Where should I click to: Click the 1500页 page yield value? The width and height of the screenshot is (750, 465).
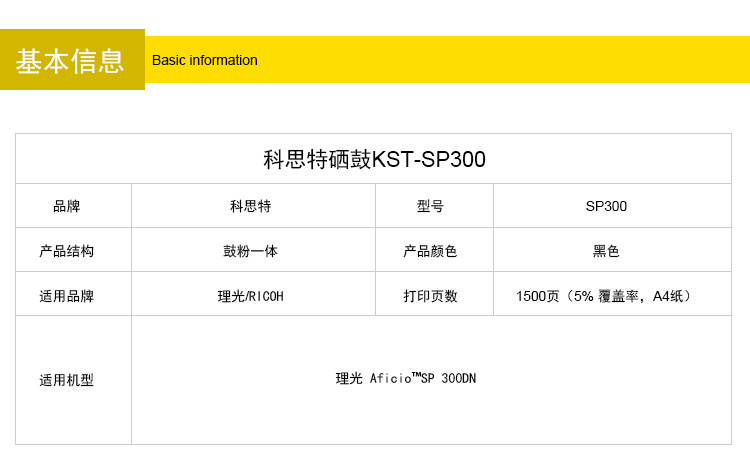(x=538, y=296)
